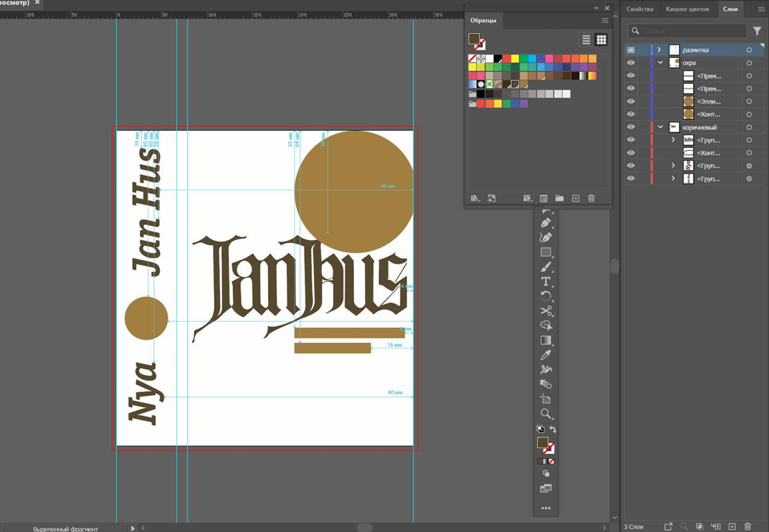Select the Type tool
Viewport: 769px width, 532px height.
pyautogui.click(x=546, y=281)
